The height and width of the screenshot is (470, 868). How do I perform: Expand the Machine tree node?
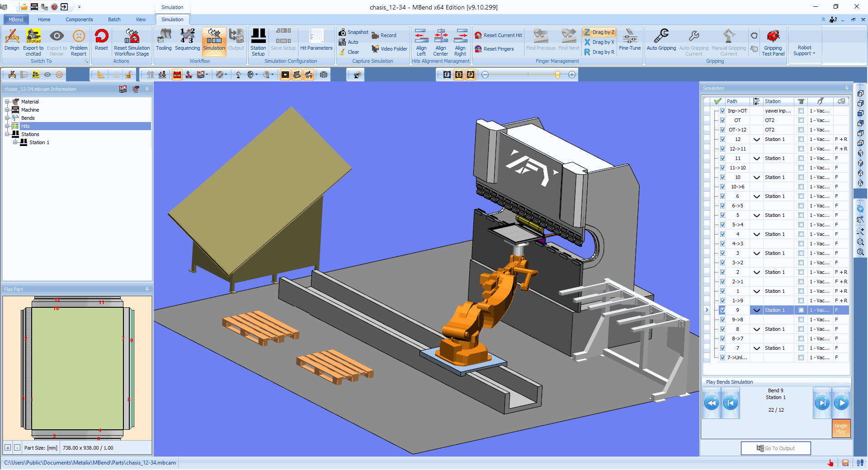[6, 110]
